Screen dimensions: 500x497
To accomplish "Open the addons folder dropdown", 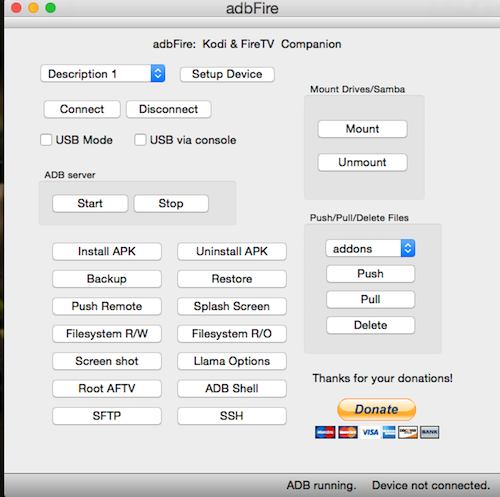I will click(x=370, y=248).
